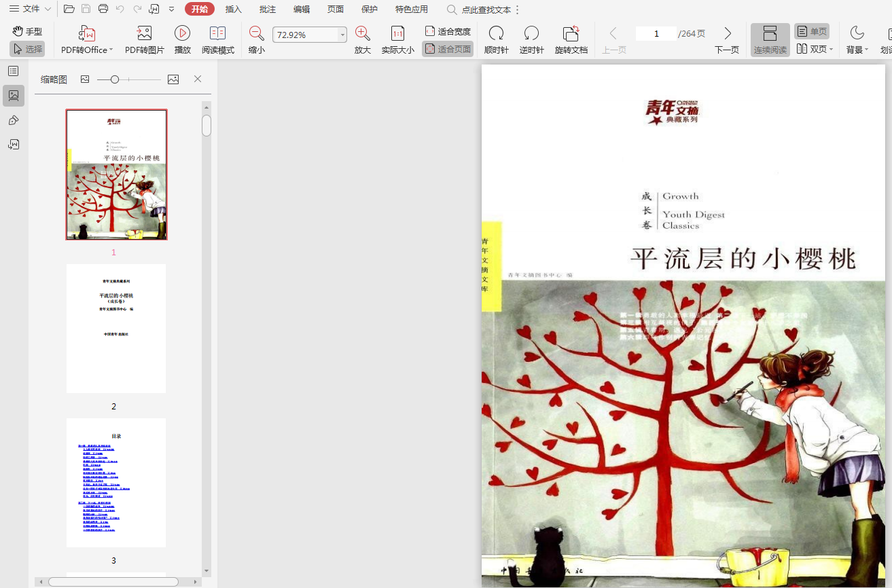This screenshot has height=588, width=892.
Task: Click the smaller thumbnails icon
Action: coord(85,79)
